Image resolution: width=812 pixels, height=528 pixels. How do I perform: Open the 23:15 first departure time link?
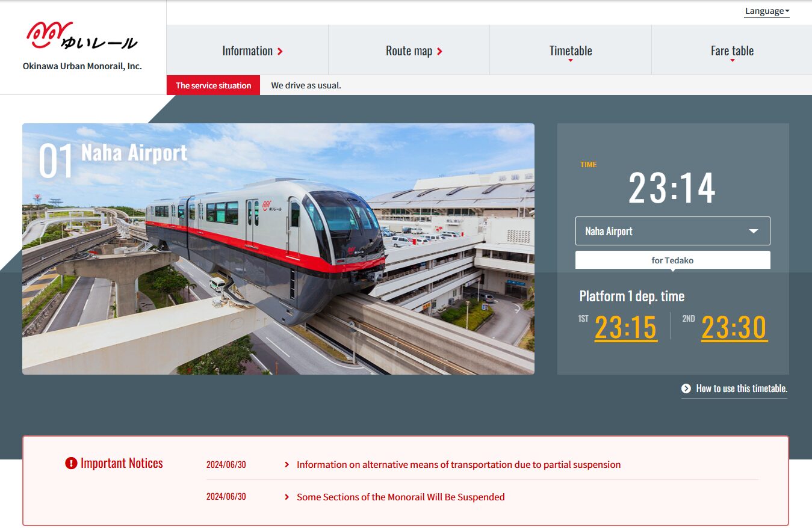(x=625, y=328)
